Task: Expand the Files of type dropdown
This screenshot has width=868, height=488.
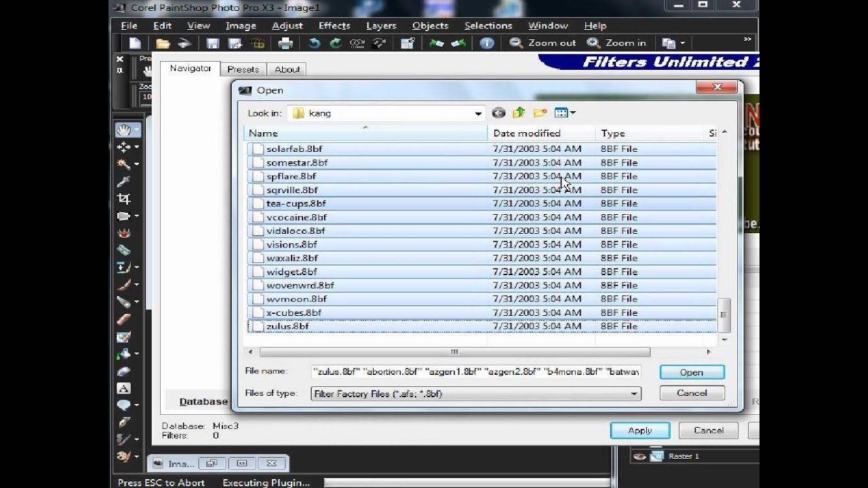Action: [x=634, y=394]
